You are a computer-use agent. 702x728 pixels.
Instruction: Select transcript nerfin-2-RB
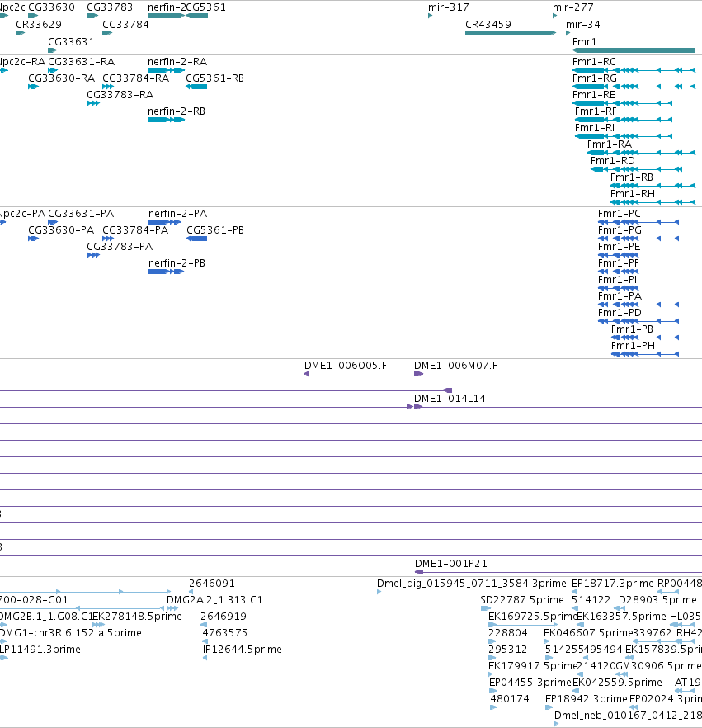tap(166, 120)
